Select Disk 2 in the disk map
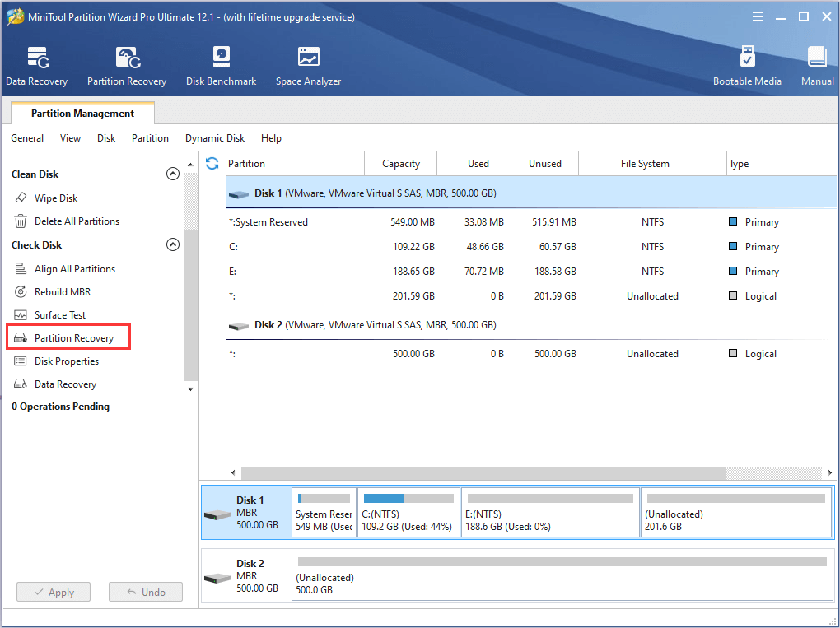 (246, 575)
